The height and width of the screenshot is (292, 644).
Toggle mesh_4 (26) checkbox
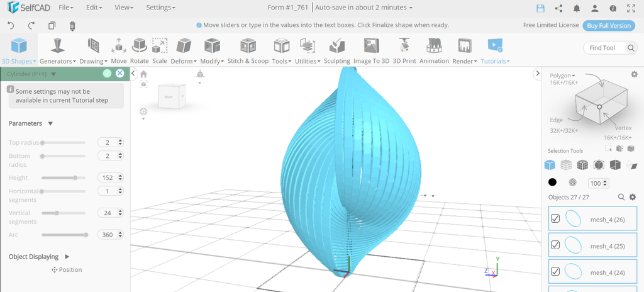[555, 218]
